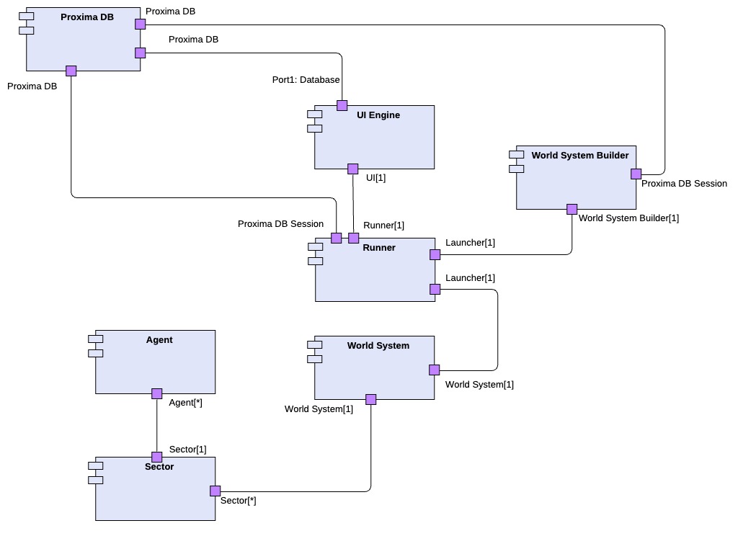The height and width of the screenshot is (549, 756).
Task: Select connector from Runner to World System Builder
Action: point(506,254)
